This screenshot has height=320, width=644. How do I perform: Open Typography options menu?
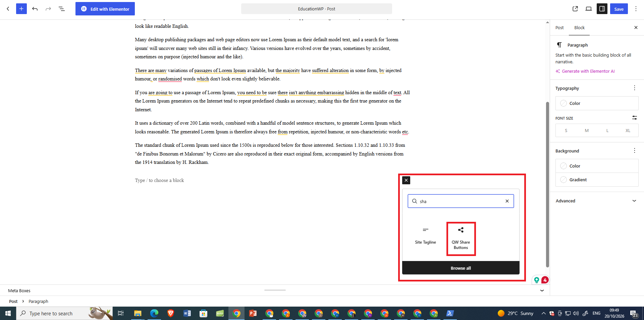[635, 88]
